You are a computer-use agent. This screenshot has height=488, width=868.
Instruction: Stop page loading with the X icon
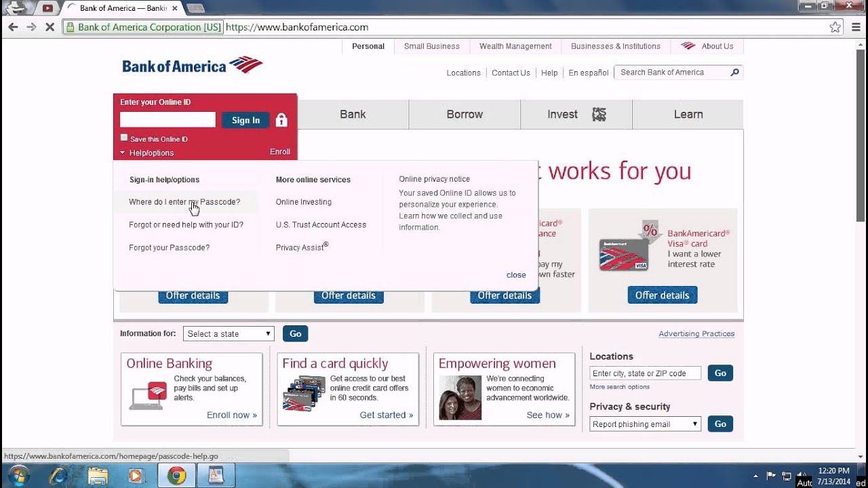[x=50, y=27]
